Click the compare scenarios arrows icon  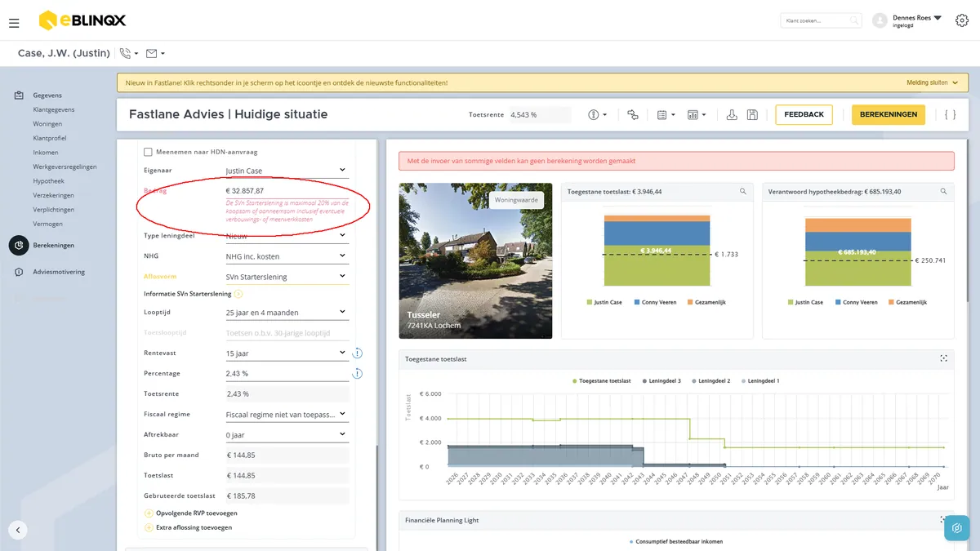click(633, 115)
